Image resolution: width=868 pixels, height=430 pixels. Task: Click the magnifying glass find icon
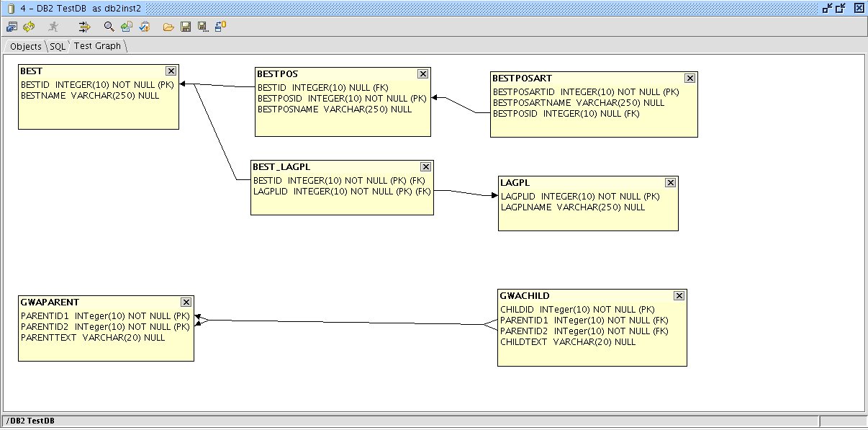pyautogui.click(x=109, y=27)
